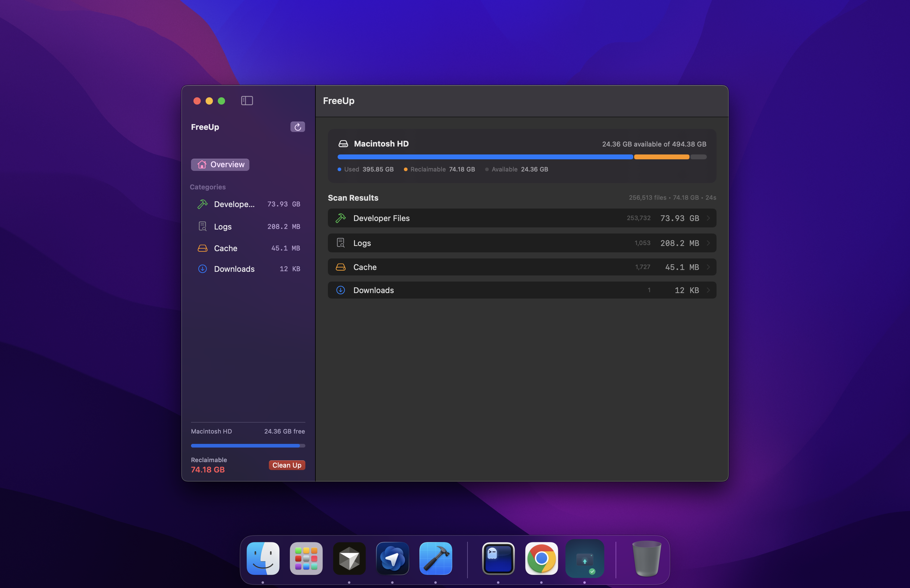Expand the Cache row chevron

click(708, 267)
